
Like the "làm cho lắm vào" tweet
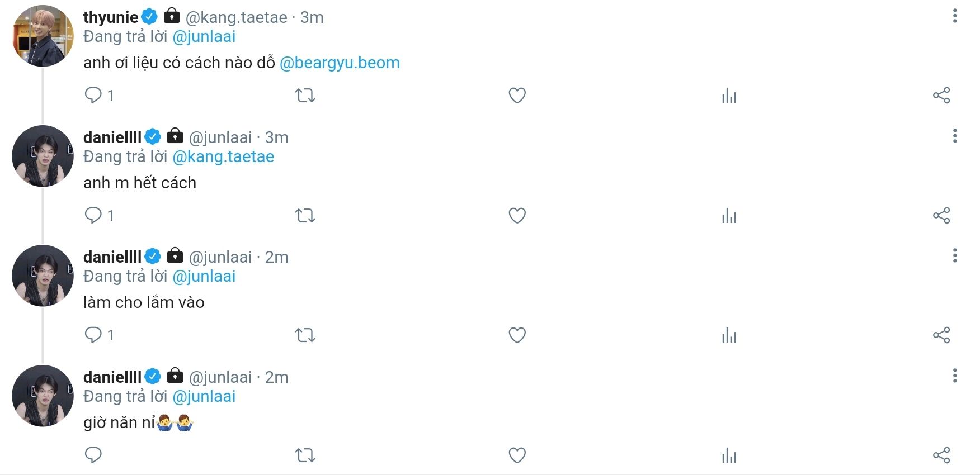517,335
